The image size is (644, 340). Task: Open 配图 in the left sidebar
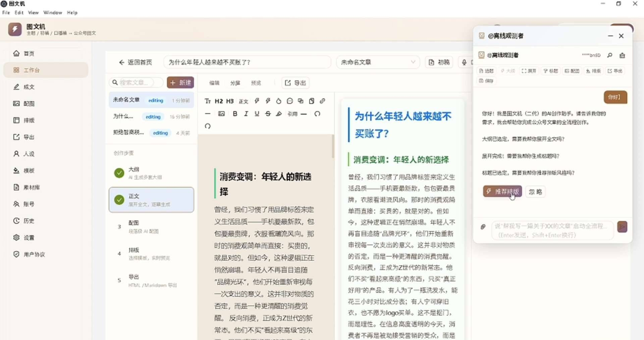coord(46,104)
